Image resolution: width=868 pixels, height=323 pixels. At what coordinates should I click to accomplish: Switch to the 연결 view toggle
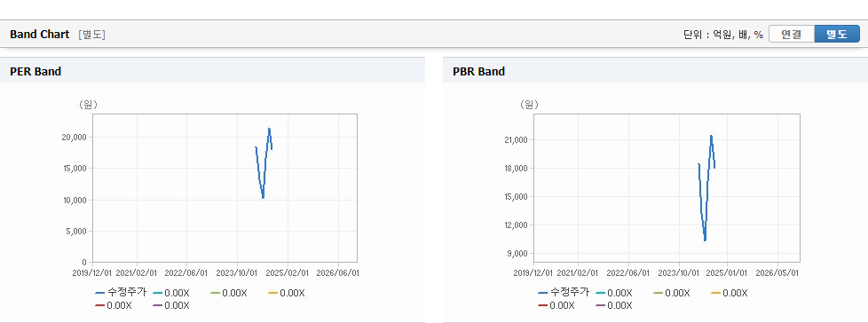coord(792,35)
